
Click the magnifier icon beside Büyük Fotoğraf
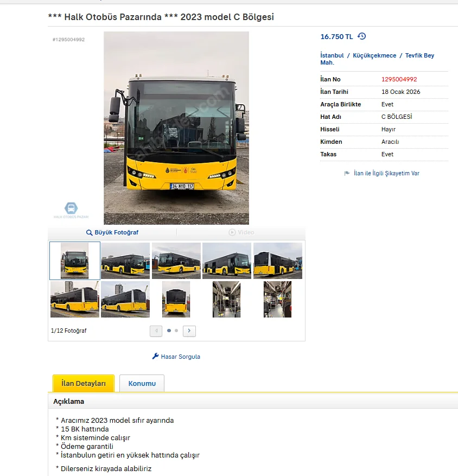click(89, 232)
